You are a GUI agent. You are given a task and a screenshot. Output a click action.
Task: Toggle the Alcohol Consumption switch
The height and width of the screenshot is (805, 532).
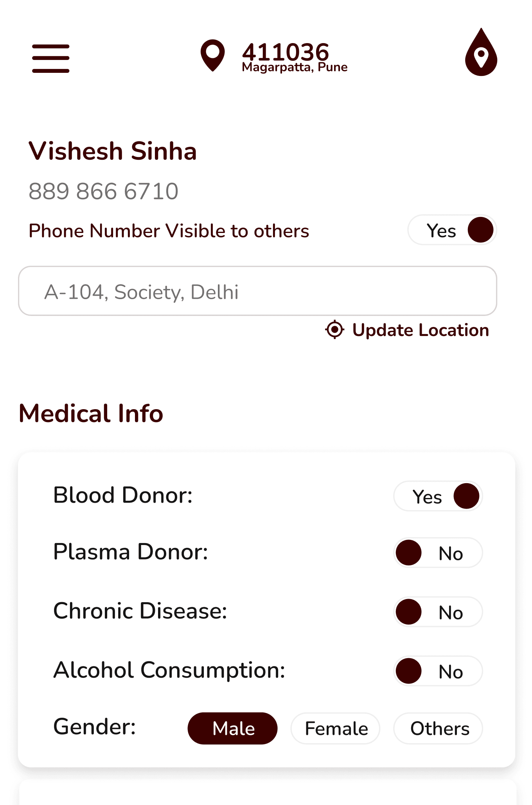[438, 671]
